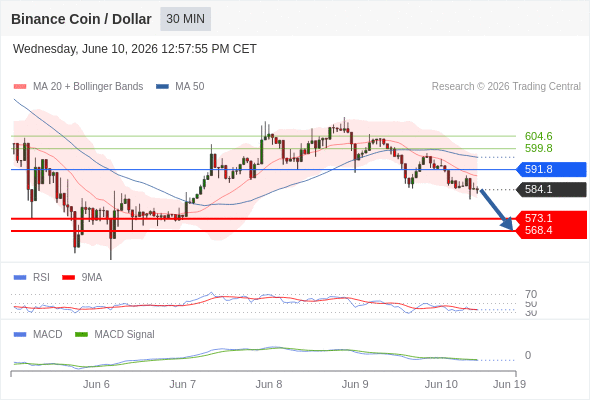Image resolution: width=590 pixels, height=400 pixels.
Task: Click the MACD blue legend swatch
Action: coord(20,335)
